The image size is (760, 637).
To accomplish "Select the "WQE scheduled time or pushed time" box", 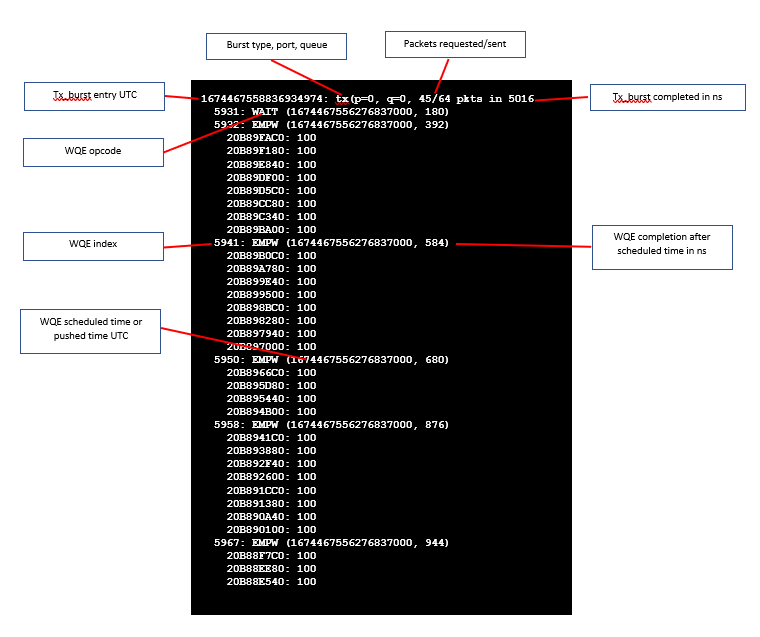I will [91, 330].
